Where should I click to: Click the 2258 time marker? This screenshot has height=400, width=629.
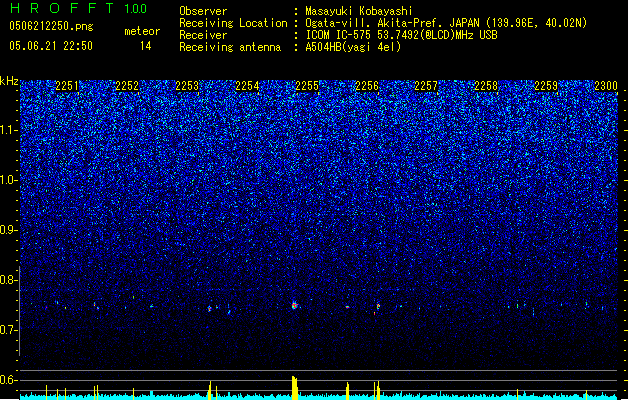click(486, 86)
